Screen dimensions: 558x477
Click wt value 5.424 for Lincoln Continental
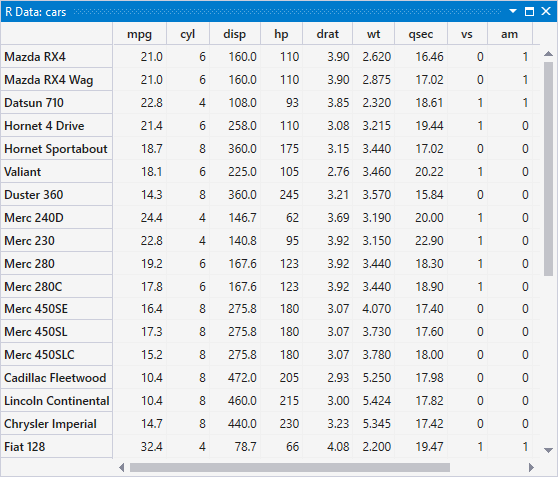pyautogui.click(x=377, y=400)
